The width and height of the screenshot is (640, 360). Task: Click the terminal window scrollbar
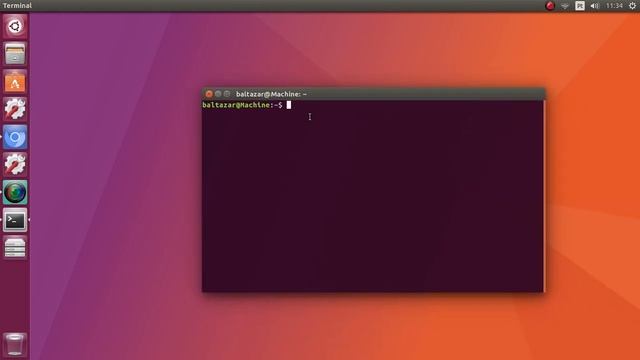coord(544,196)
